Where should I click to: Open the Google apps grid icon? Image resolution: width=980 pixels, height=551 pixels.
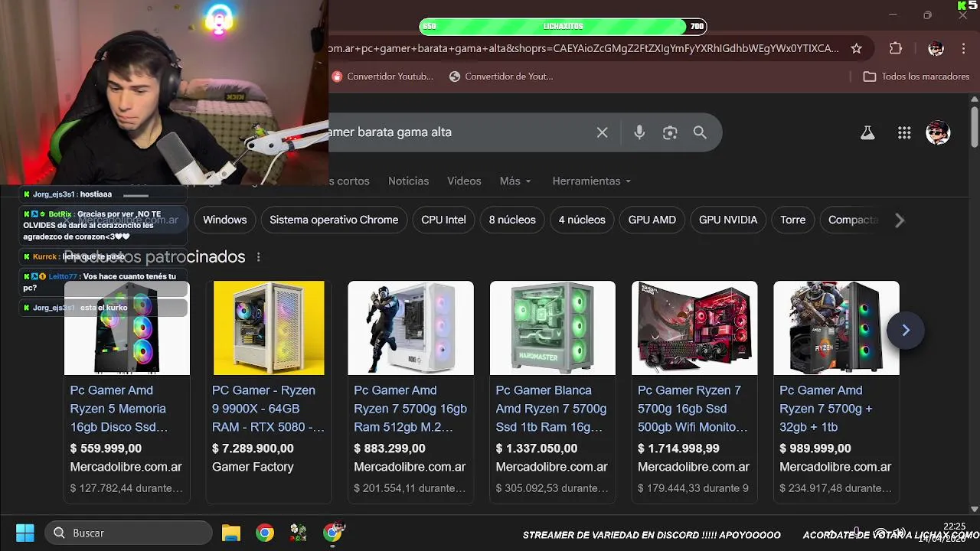[x=904, y=132]
